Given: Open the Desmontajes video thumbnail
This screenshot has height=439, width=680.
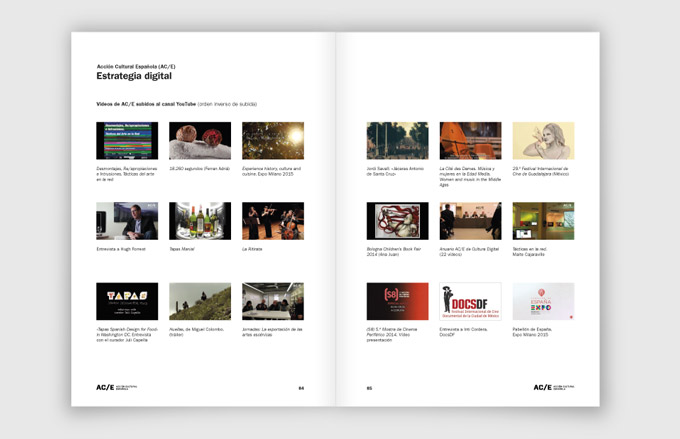Looking at the screenshot, I should point(127,141).
